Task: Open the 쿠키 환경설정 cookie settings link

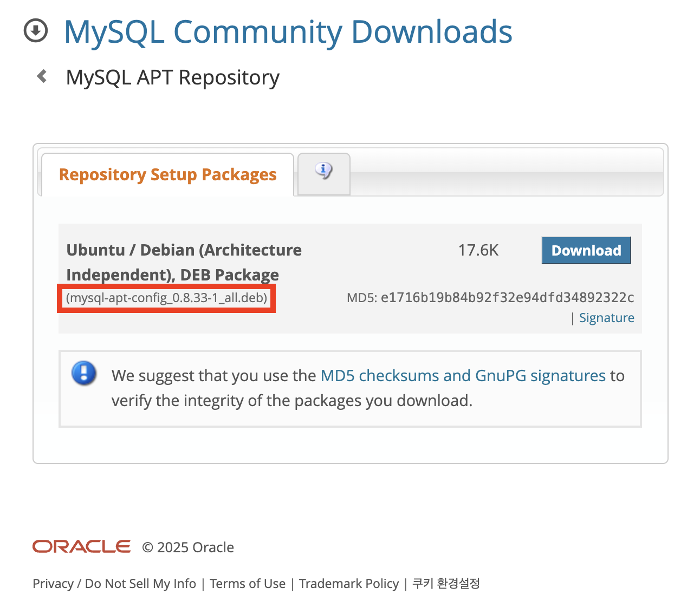Action: (446, 583)
